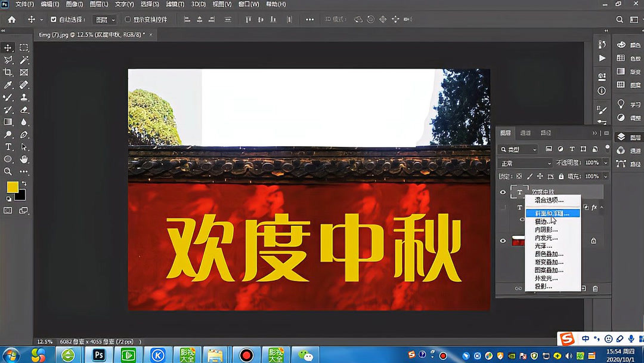Viewport: 644px width, 363px height.
Task: Choose 斜面和浮雕 from the layer style menu
Action: point(553,213)
